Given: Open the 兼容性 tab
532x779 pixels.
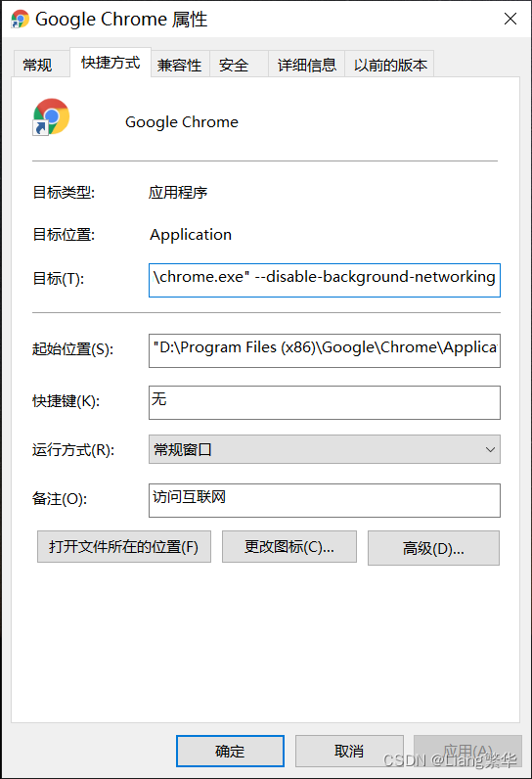Looking at the screenshot, I should click(180, 64).
